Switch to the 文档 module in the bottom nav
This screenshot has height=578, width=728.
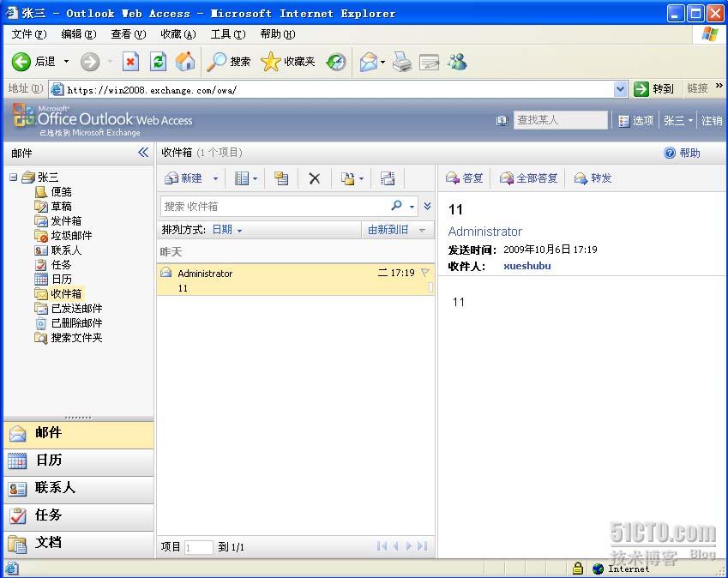[79, 543]
